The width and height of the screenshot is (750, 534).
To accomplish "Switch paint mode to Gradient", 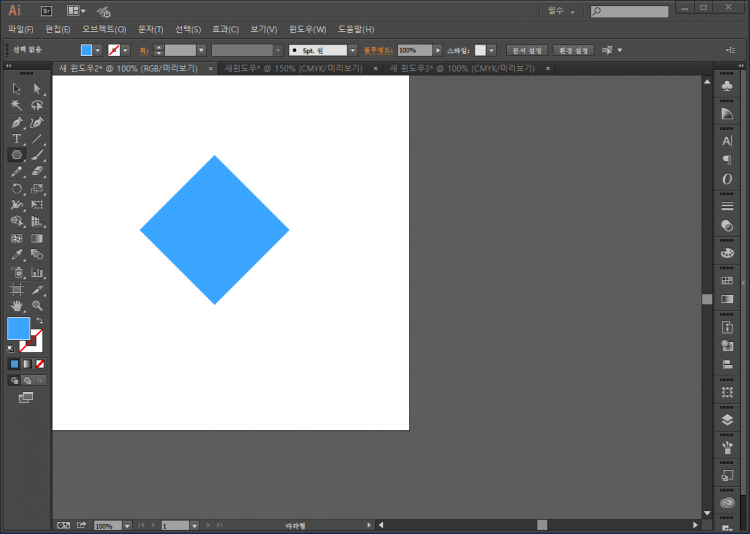I will [x=27, y=364].
